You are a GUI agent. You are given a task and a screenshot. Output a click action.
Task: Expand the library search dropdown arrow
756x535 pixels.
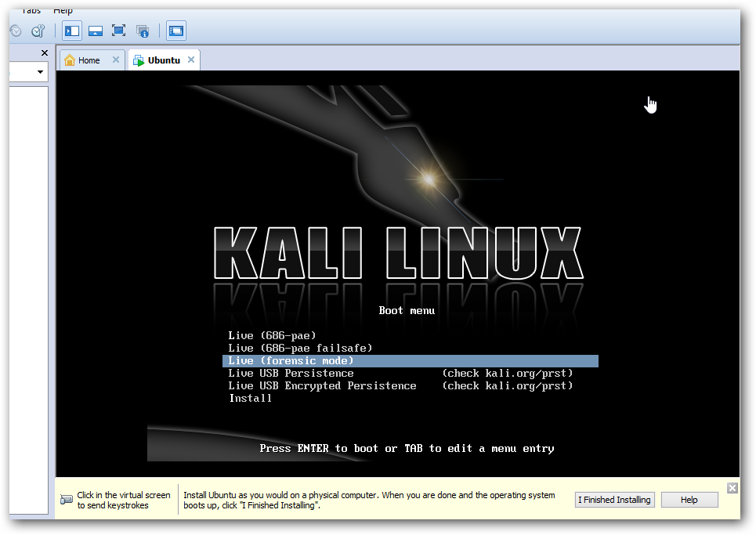point(40,72)
